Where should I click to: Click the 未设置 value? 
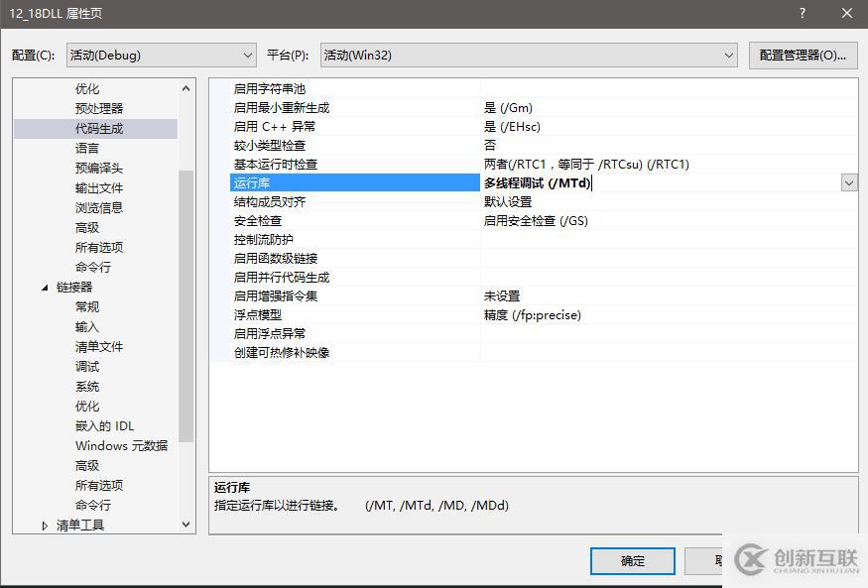click(x=502, y=295)
